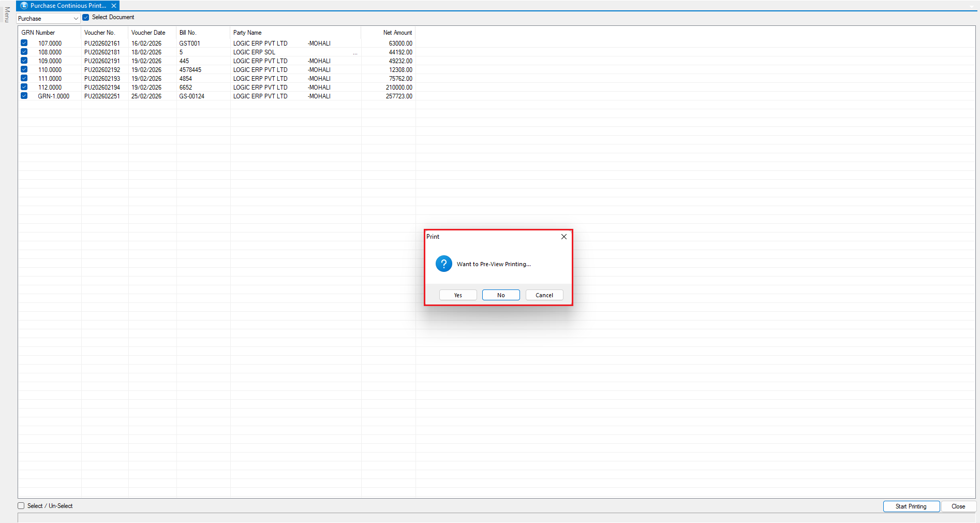The image size is (980, 523).
Task: Click the Party Name column header
Action: [x=247, y=33]
